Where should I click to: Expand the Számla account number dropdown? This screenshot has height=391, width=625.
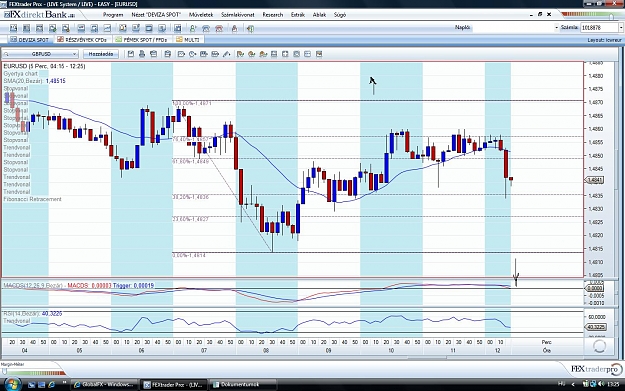[x=621, y=28]
